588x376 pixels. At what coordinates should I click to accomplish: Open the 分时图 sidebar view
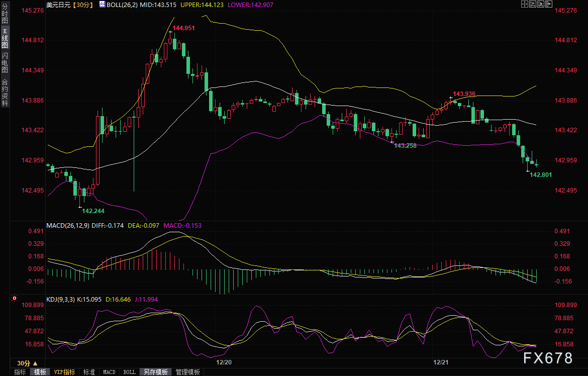pos(5,14)
